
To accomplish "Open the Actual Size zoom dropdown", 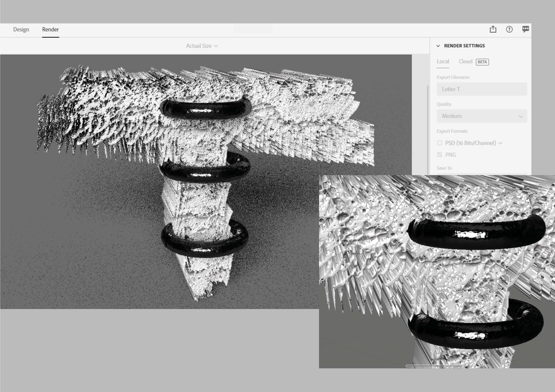I will [x=202, y=46].
